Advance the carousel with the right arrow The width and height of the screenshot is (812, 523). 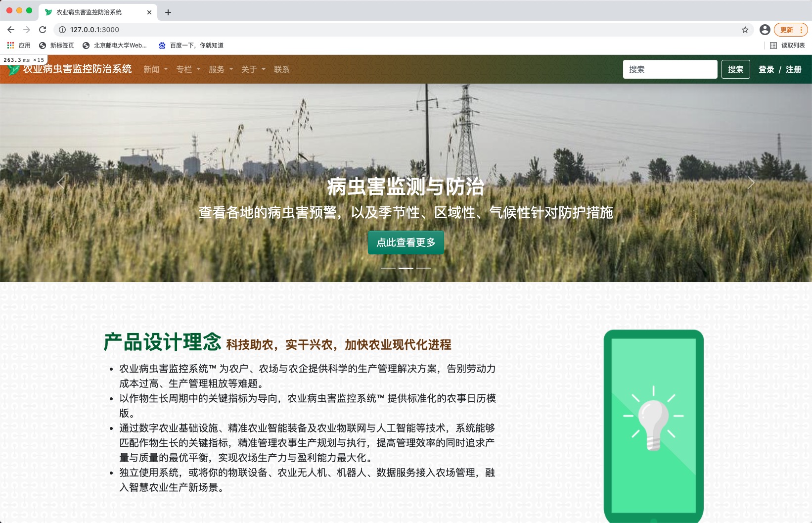(751, 182)
